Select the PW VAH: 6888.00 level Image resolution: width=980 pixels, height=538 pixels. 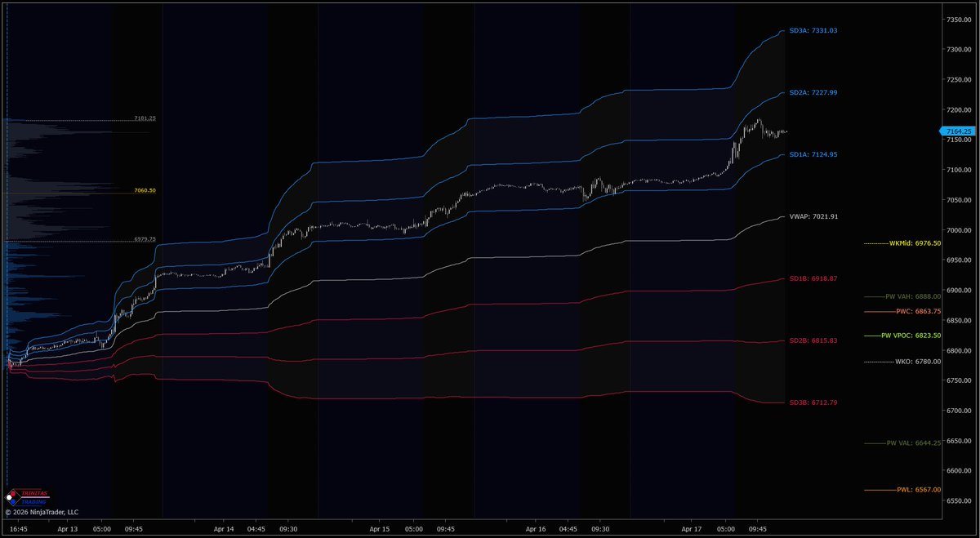[x=913, y=296]
